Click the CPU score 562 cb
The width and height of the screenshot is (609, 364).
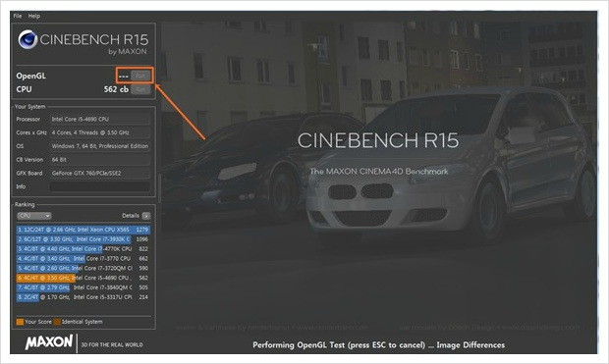tap(116, 89)
